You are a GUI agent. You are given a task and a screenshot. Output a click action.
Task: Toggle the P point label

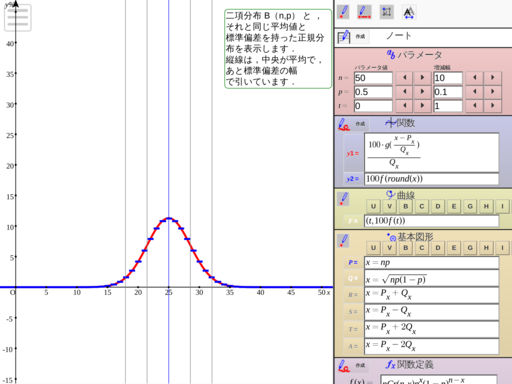pos(353,263)
